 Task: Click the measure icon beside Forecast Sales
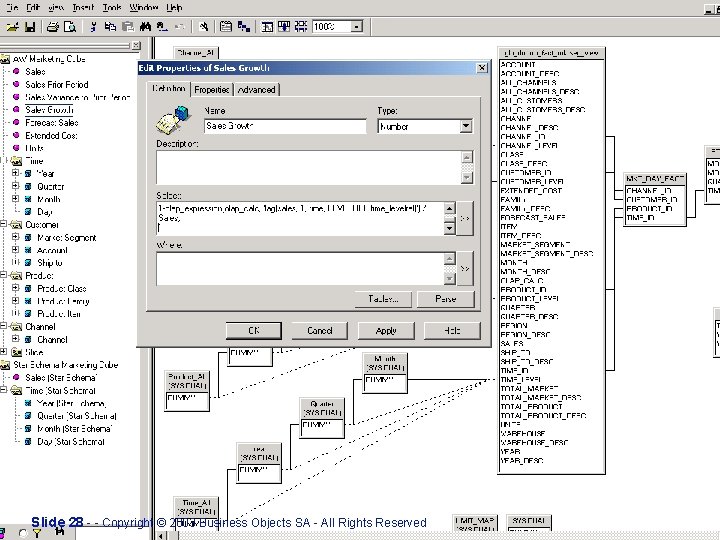[16, 123]
